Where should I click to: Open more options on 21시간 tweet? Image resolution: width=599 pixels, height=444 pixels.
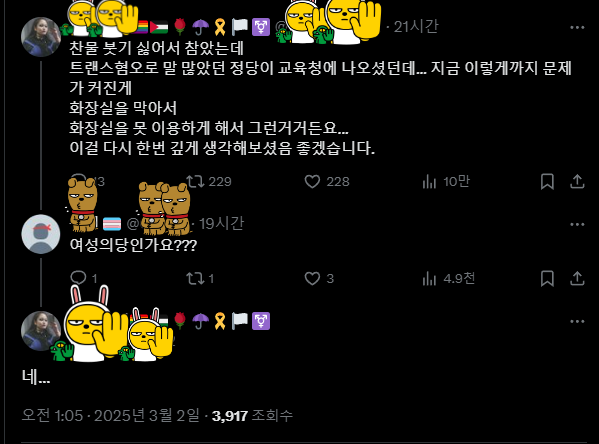[x=577, y=28]
